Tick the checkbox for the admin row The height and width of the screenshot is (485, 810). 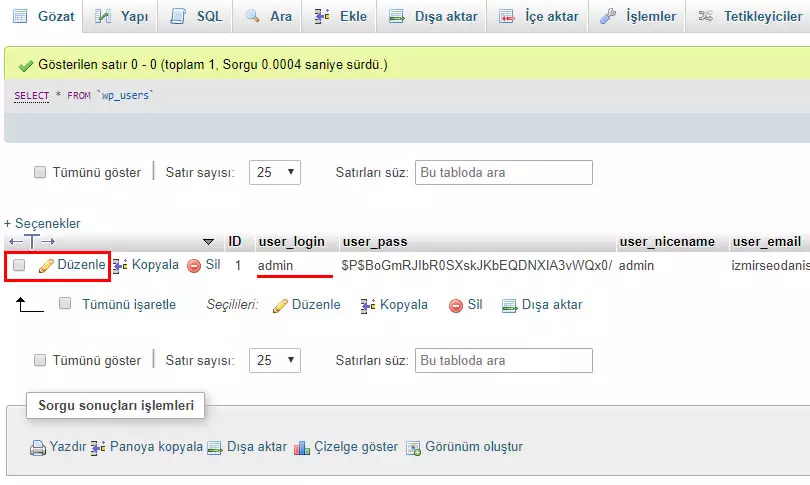(19, 266)
